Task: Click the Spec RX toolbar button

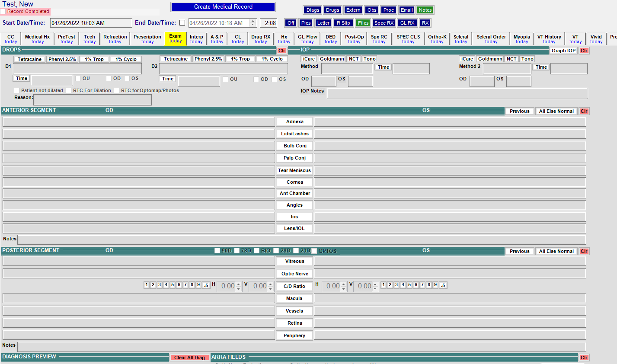Action: pos(384,23)
